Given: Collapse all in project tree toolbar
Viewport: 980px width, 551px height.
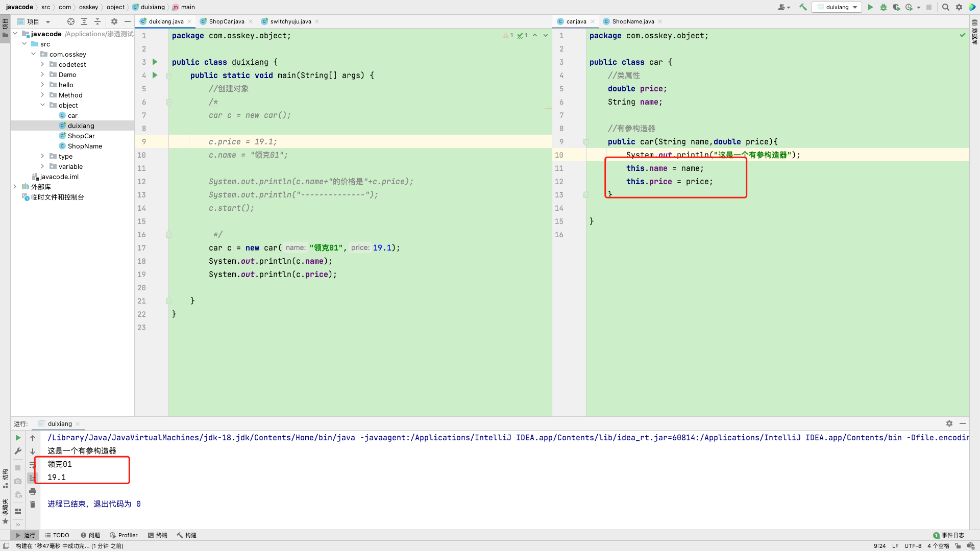Looking at the screenshot, I should [97, 21].
